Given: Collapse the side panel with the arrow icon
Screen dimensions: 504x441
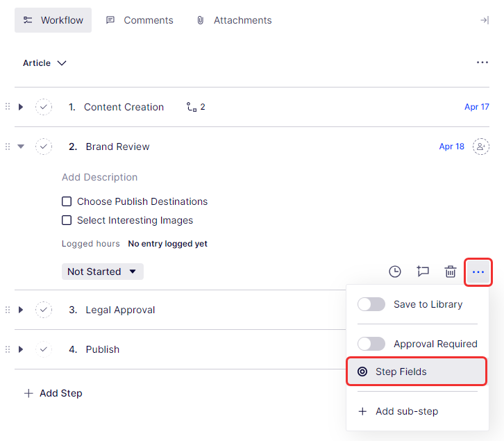Looking at the screenshot, I should pyautogui.click(x=485, y=20).
